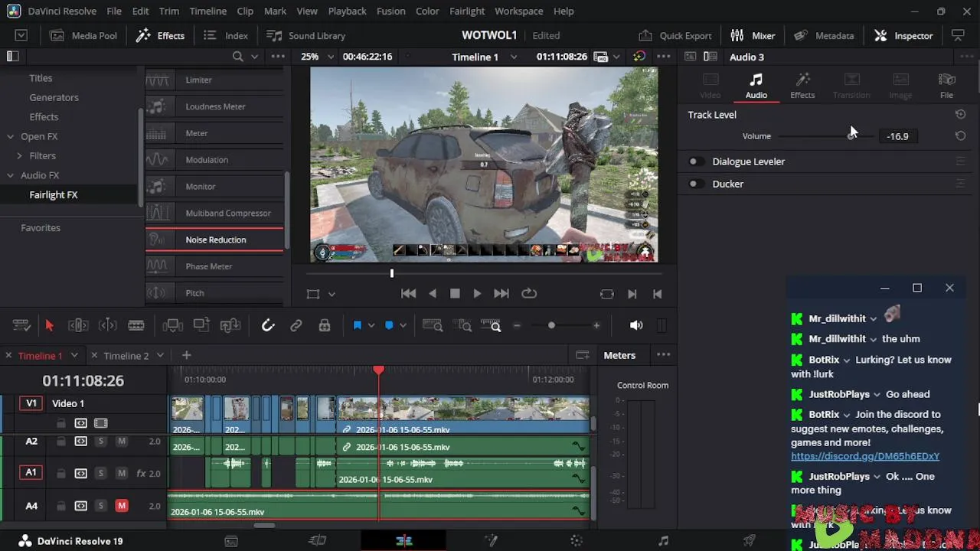Click the Insert Clip tool
Image resolution: width=980 pixels, height=551 pixels.
172,325
